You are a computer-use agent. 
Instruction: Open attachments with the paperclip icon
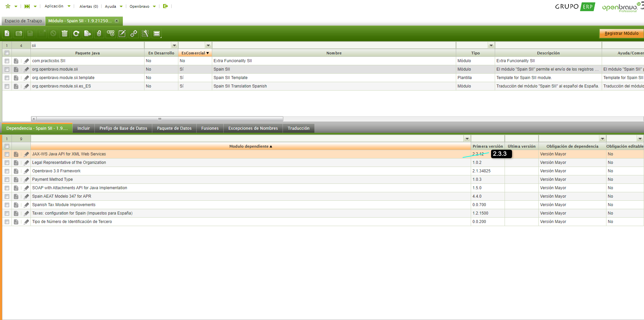point(99,33)
